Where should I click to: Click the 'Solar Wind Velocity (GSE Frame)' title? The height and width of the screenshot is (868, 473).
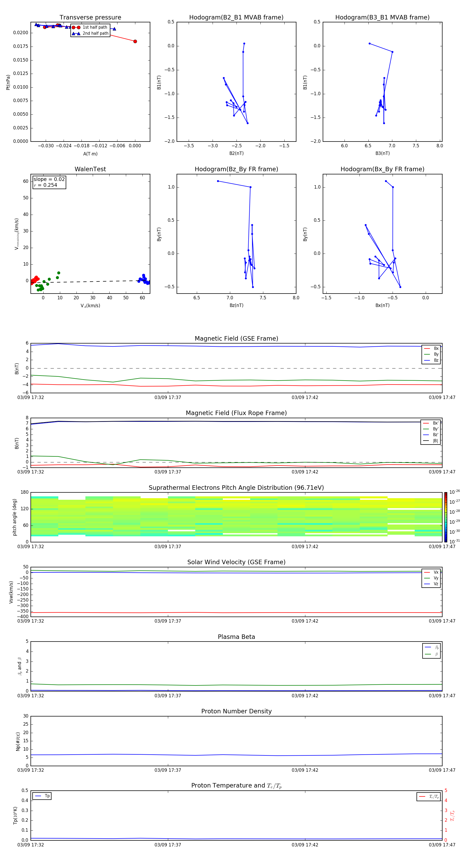click(236, 562)
